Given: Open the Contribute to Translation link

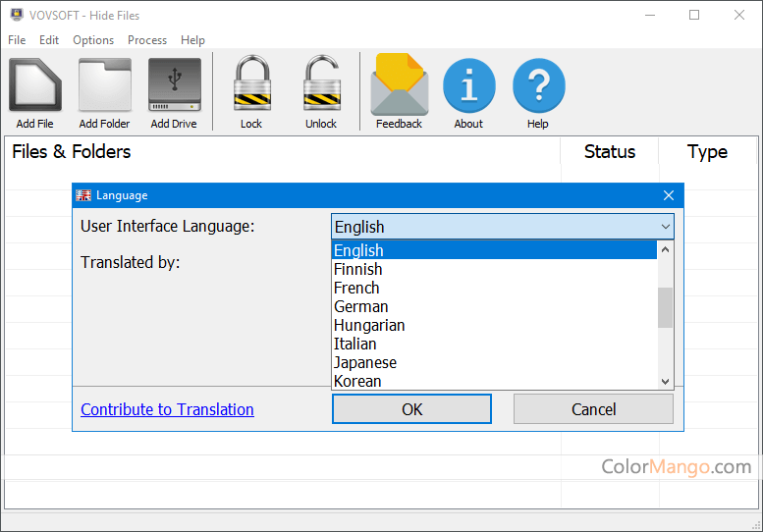Looking at the screenshot, I should (x=167, y=409).
